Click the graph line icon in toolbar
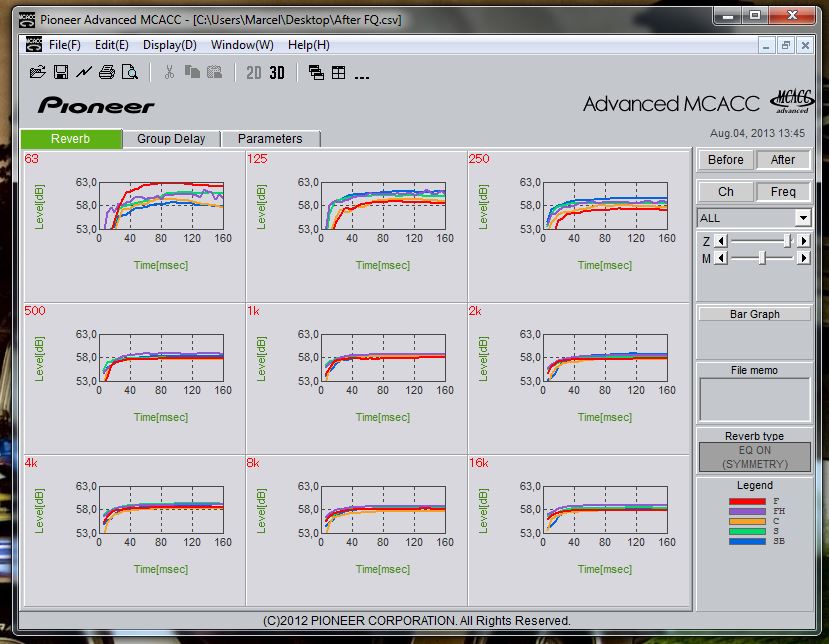This screenshot has height=644, width=829. (84, 72)
